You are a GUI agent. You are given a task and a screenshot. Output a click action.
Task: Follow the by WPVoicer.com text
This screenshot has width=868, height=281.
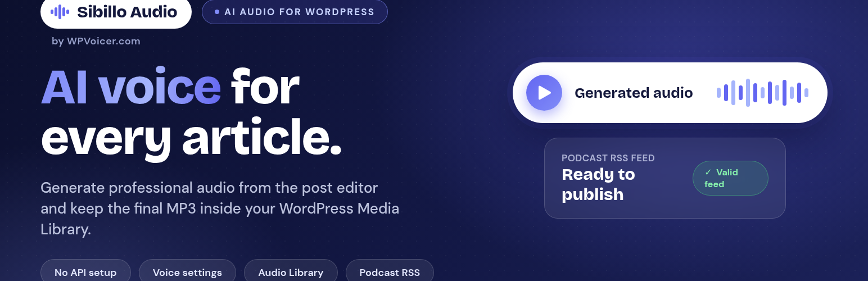point(96,41)
